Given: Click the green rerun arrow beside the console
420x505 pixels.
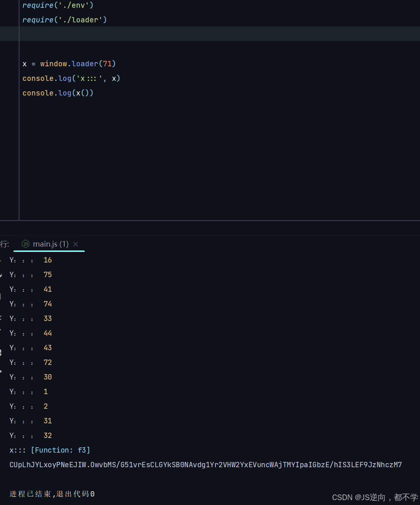Looking at the screenshot, I should [x=1, y=260].
